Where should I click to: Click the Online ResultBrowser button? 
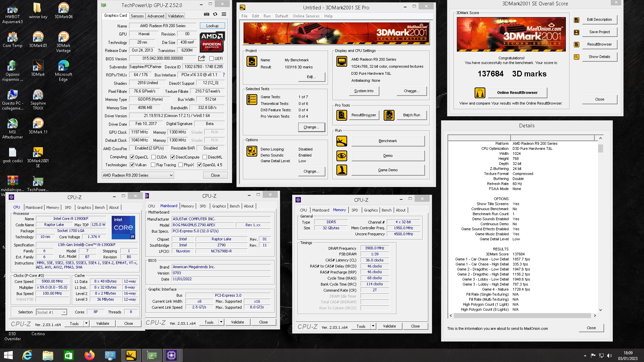point(517,93)
